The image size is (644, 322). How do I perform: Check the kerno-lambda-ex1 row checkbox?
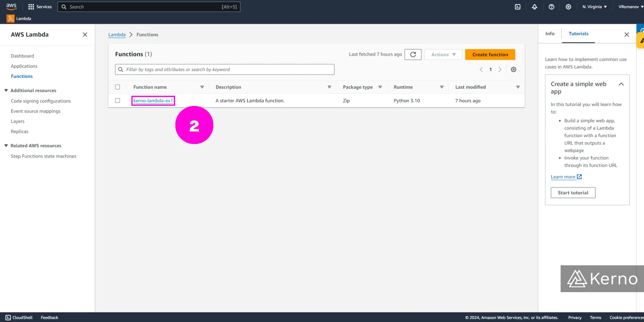point(117,101)
